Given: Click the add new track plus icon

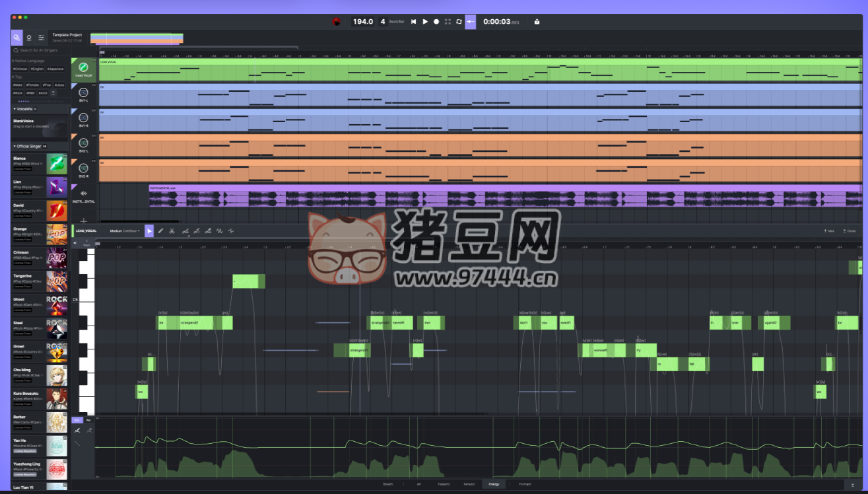Looking at the screenshot, I should [x=84, y=221].
